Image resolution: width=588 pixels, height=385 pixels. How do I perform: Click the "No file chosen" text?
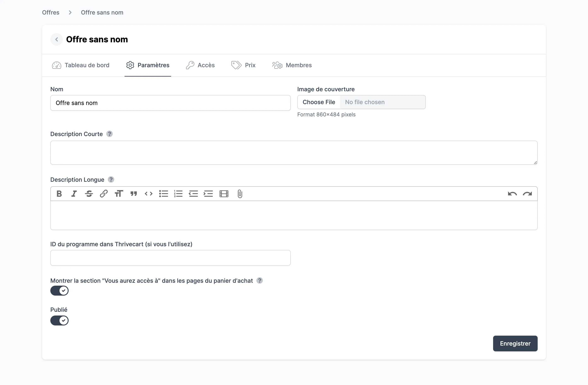[x=365, y=102]
